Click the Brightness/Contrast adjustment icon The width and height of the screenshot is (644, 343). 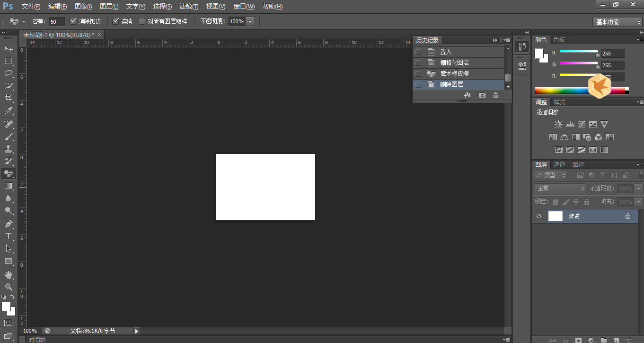(x=558, y=125)
